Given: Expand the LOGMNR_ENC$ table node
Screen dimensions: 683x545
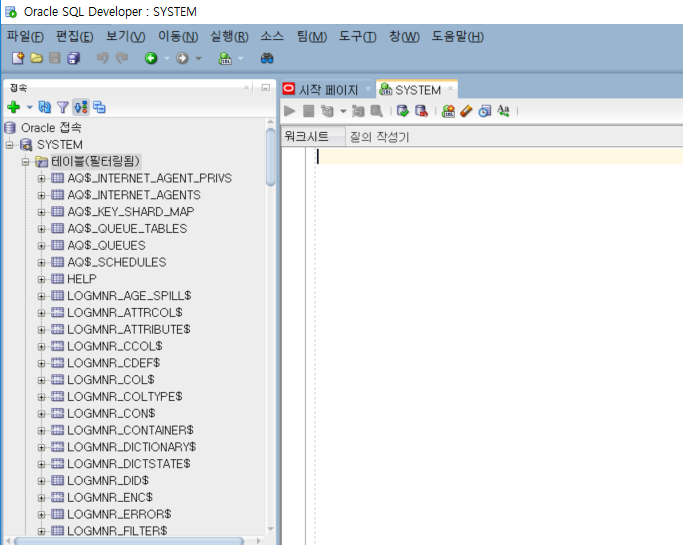Looking at the screenshot, I should (41, 498).
